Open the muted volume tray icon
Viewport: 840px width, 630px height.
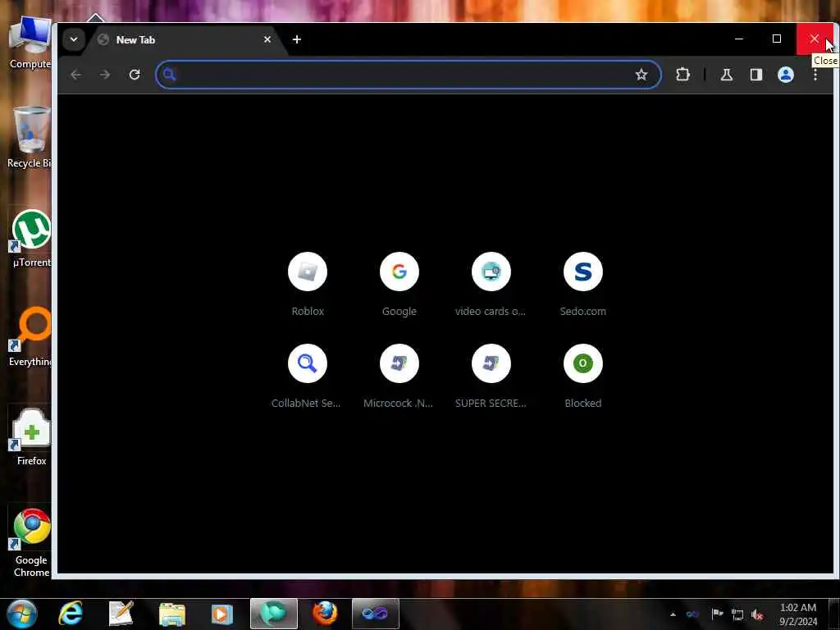click(x=757, y=614)
